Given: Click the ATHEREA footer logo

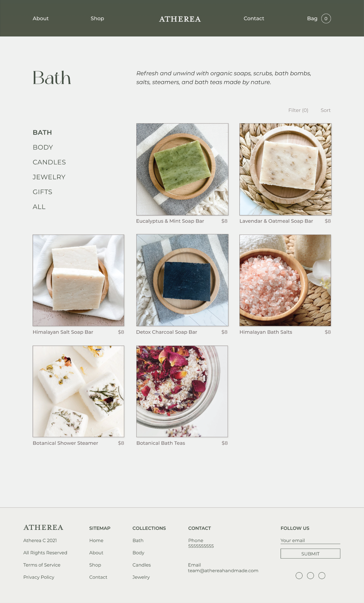Looking at the screenshot, I should [x=43, y=527].
